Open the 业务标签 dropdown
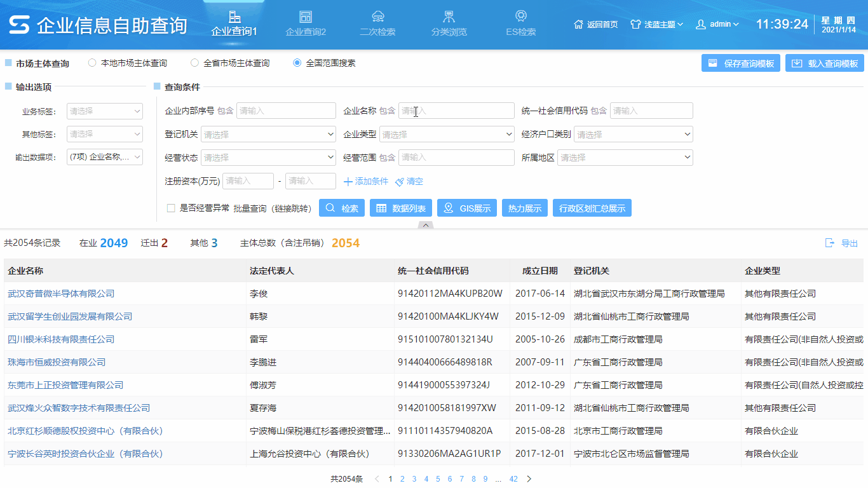 105,111
